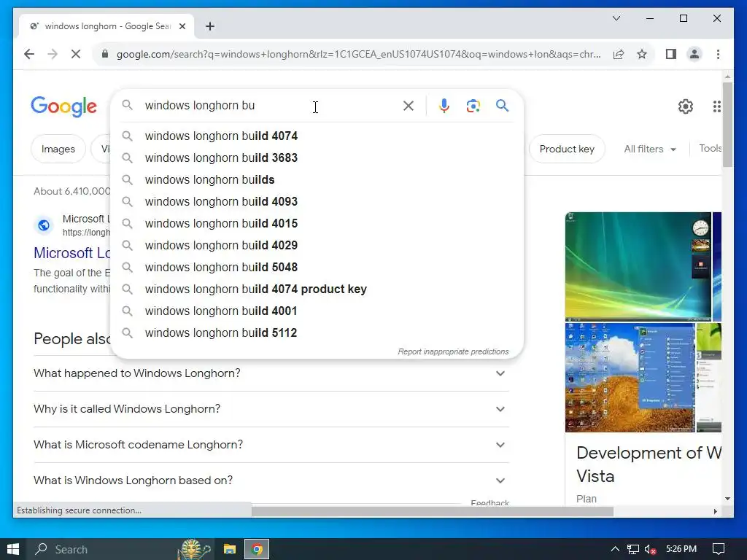Select suggestion windows longhorn build 4074

317,136
